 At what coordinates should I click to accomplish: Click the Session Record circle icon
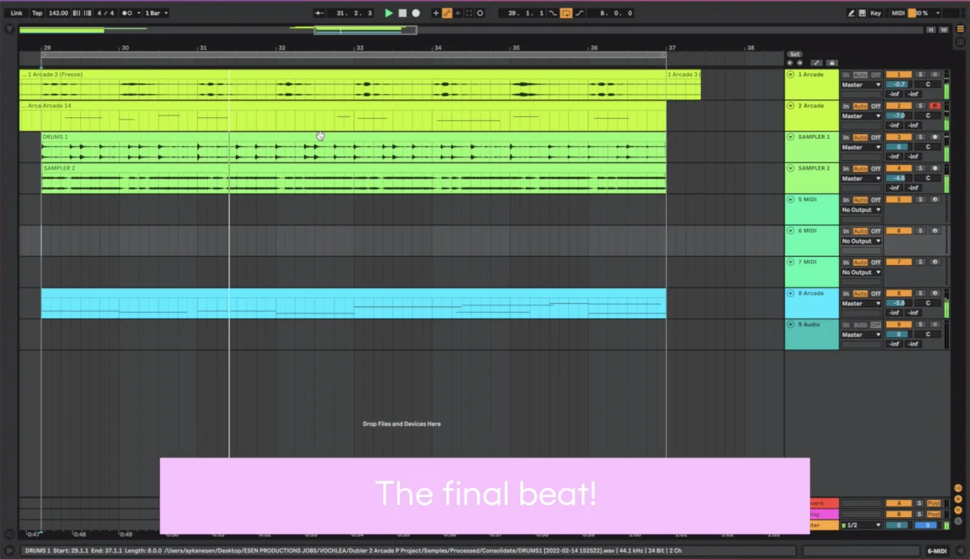point(480,13)
